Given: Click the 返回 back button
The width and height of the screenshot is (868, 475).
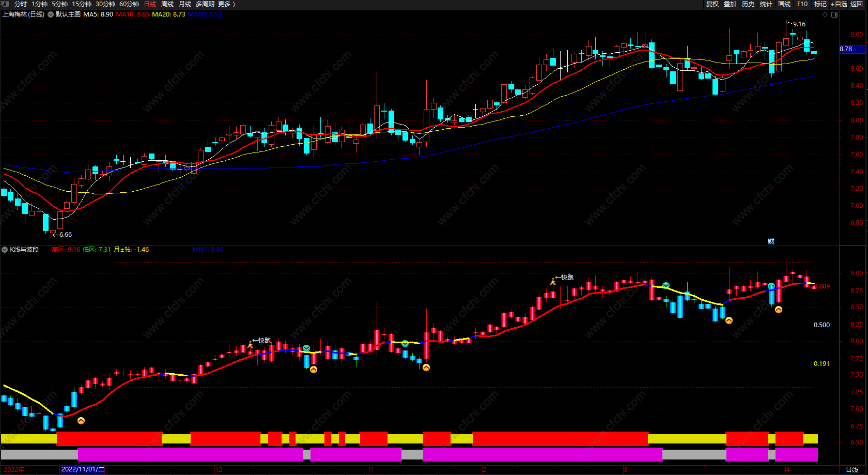Looking at the screenshot, I should (857, 4).
